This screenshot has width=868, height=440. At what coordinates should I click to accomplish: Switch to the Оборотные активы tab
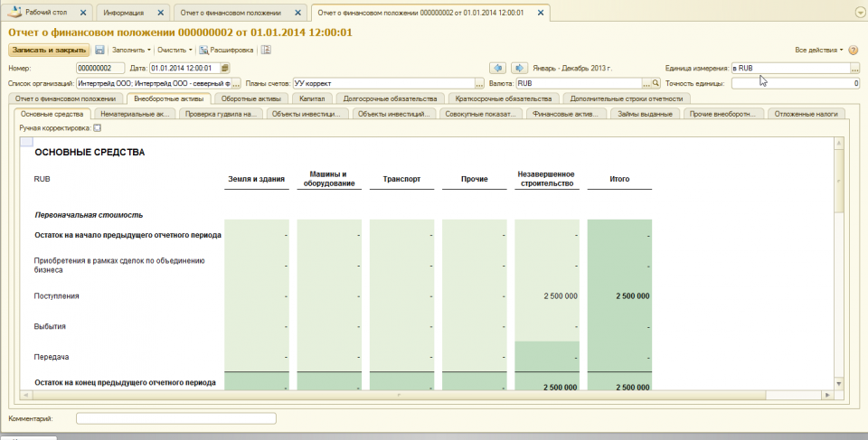pyautogui.click(x=250, y=98)
